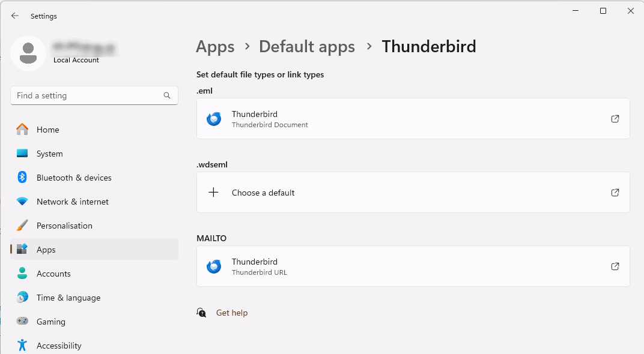644x354 pixels.
Task: Click the Accessibility figure icon
Action: tap(22, 345)
